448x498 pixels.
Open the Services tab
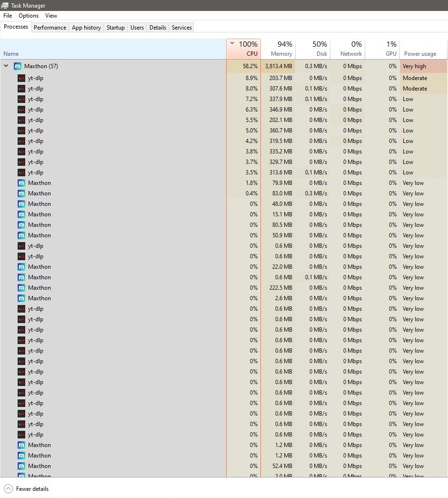181,28
